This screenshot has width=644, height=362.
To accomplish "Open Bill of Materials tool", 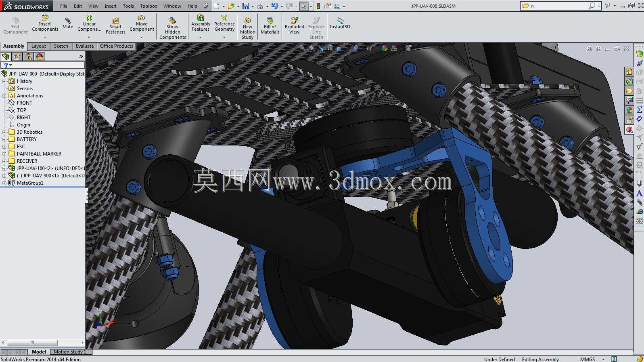I will click(x=270, y=26).
